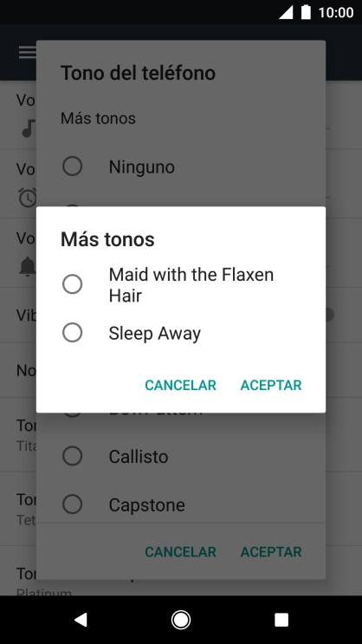362x644 pixels.
Task: Tap CANCELAR in the Más tonos dialog
Action: click(181, 385)
